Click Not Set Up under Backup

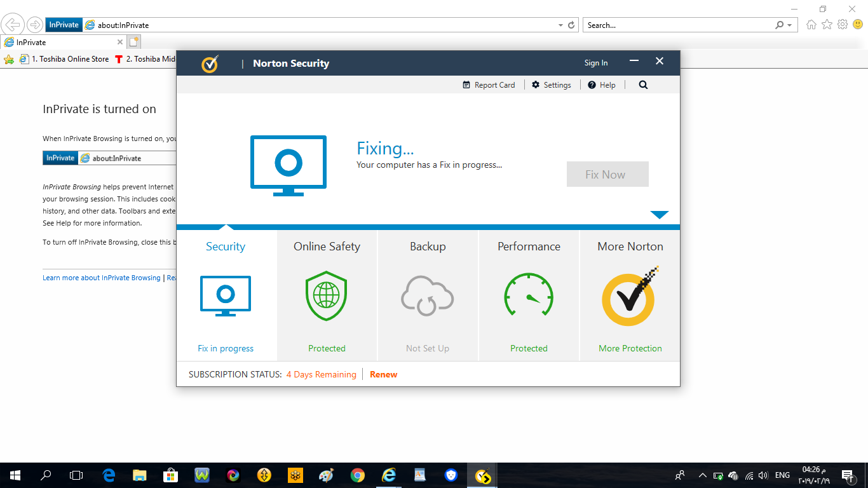tap(428, 348)
